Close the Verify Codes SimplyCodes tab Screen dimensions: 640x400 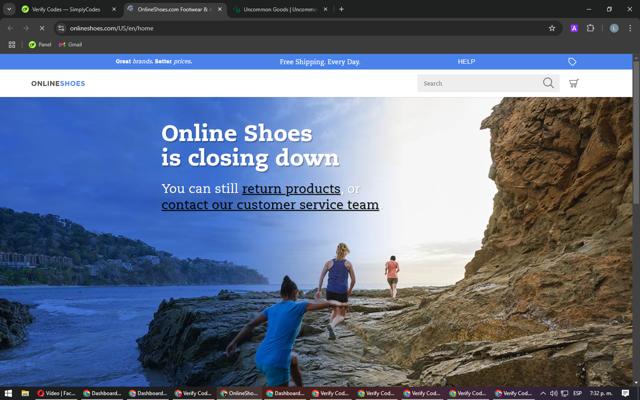tap(114, 9)
